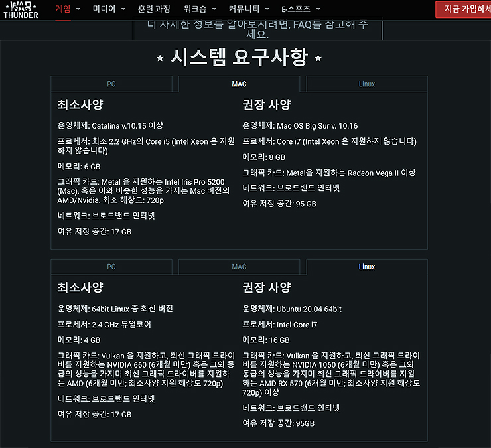This screenshot has height=448, width=491.
Task: Click 'NVIDIA 1060' graphics paragraph
Action: point(331,374)
